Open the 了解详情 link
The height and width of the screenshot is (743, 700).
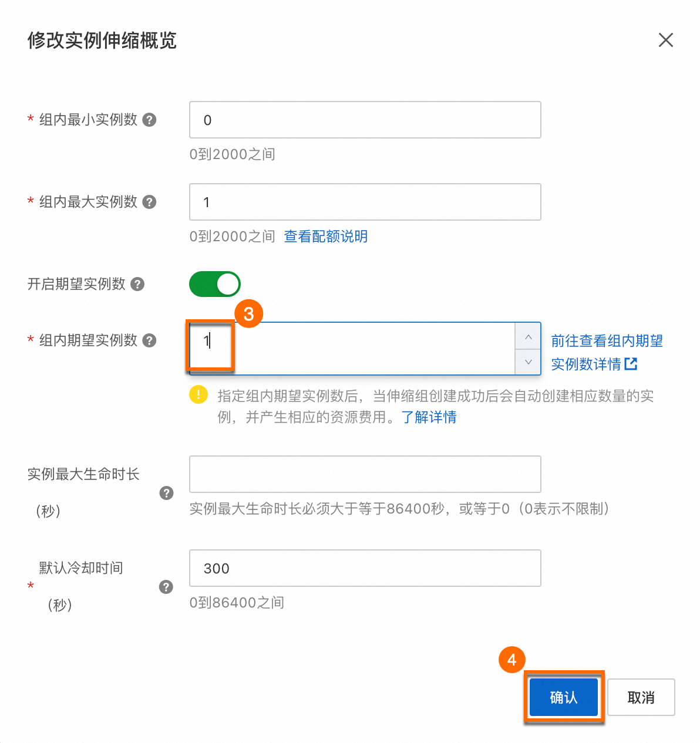click(x=429, y=417)
